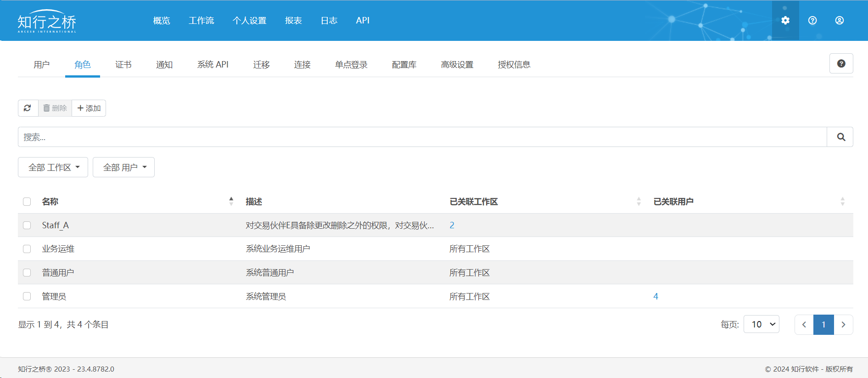
Task: Go to previous page arrow
Action: pos(804,325)
